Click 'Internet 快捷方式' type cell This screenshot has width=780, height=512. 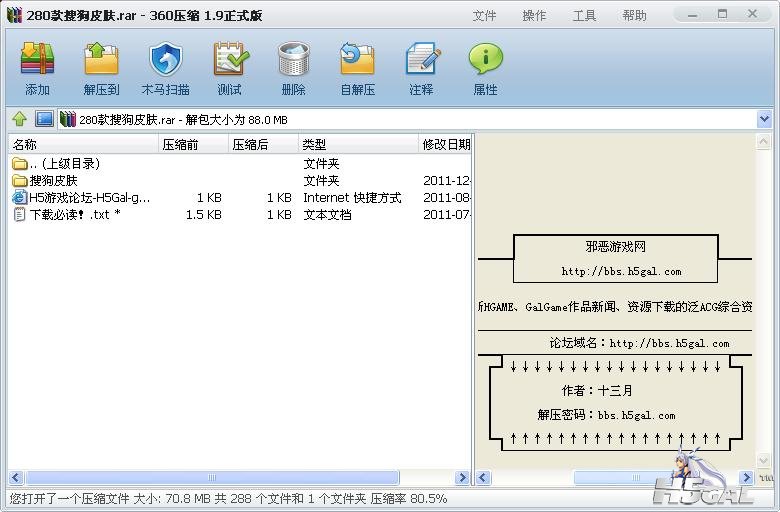point(352,198)
